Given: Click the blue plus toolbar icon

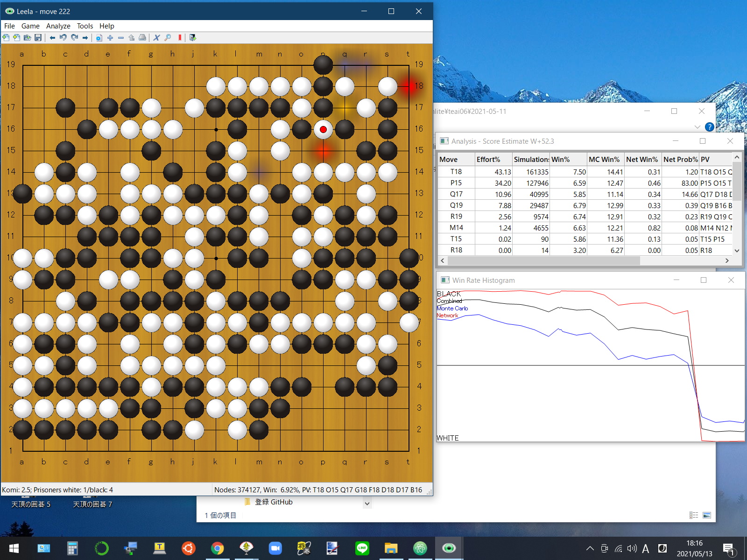Looking at the screenshot, I should click(110, 38).
